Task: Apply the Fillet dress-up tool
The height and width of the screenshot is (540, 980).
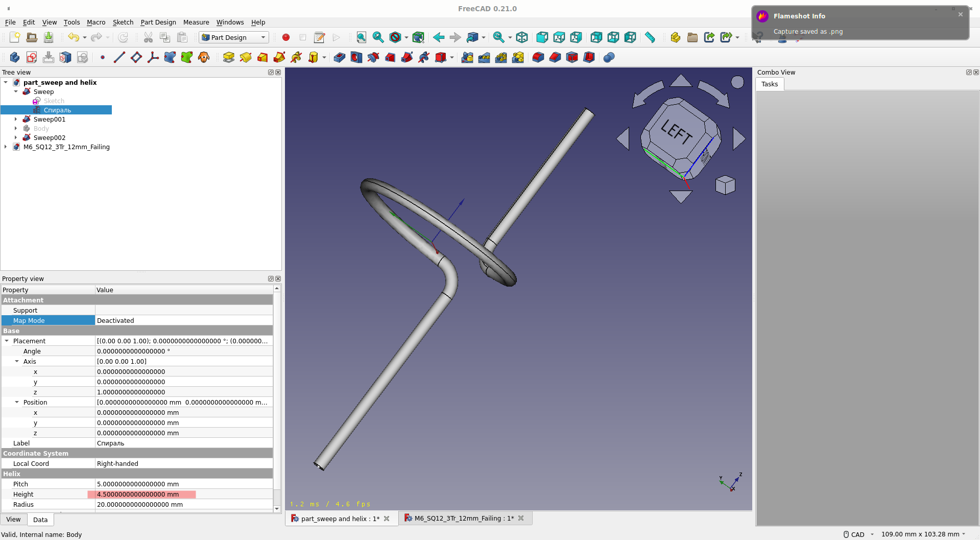Action: click(538, 57)
